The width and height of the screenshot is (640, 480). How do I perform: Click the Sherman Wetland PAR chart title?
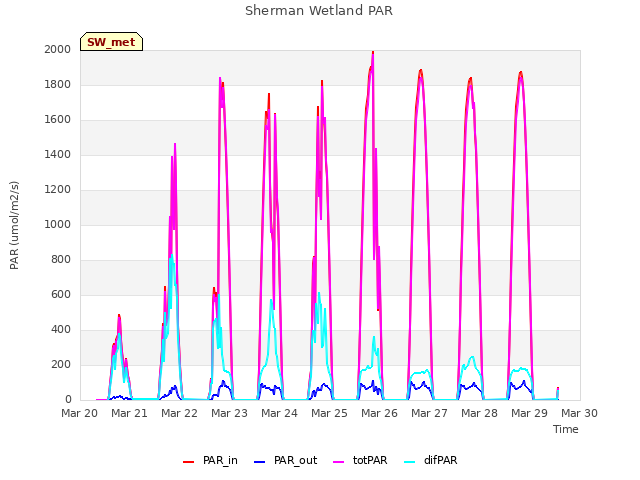click(x=319, y=11)
